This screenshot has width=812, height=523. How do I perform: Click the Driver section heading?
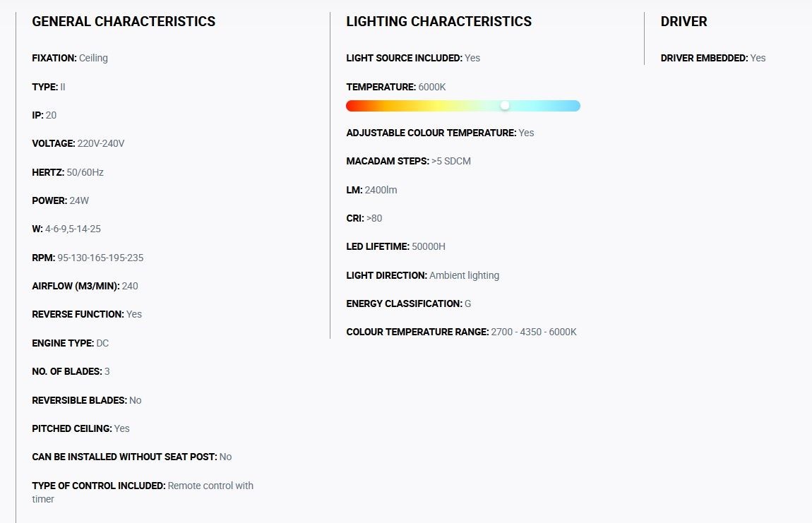point(683,21)
